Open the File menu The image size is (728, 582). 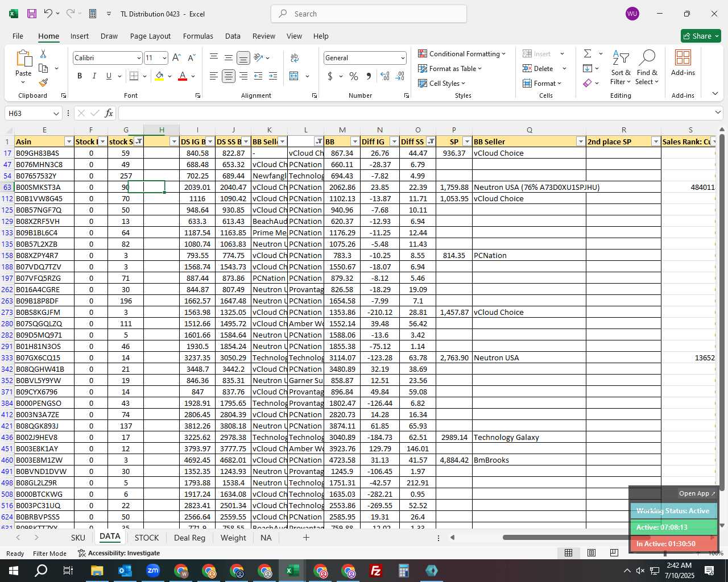(x=18, y=36)
